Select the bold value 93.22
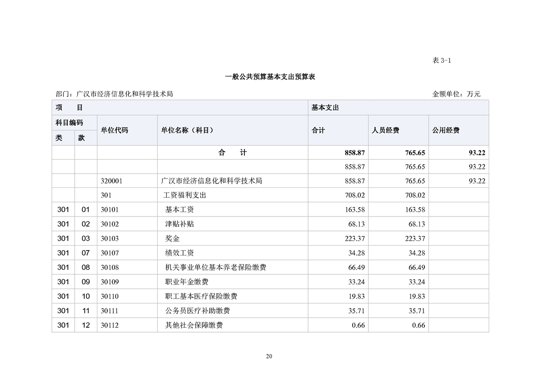The width and height of the screenshot is (555, 392). 477,153
